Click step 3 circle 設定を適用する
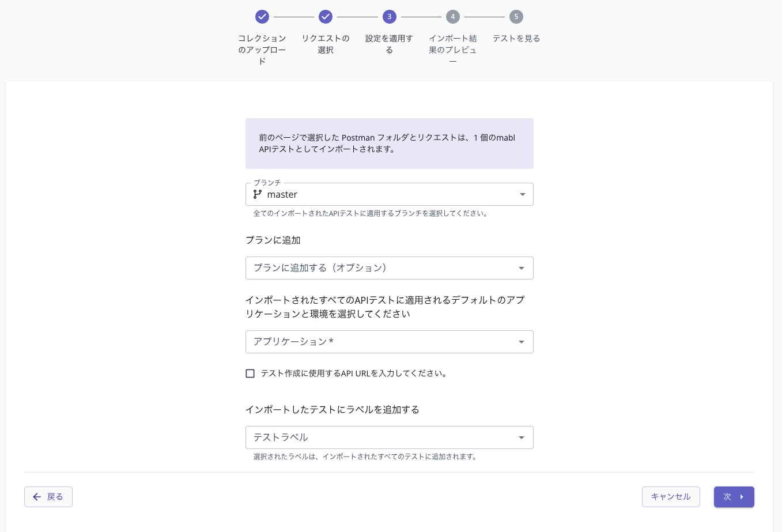 [389, 17]
